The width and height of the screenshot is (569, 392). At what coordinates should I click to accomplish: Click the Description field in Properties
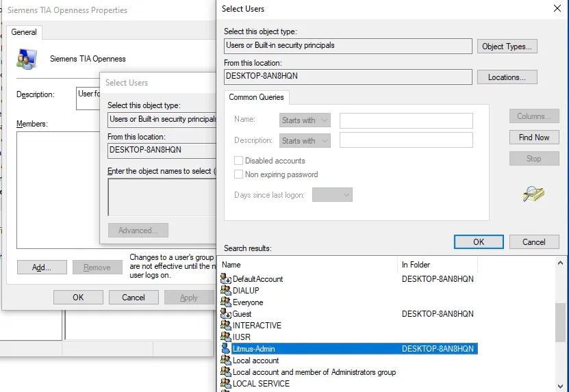click(x=88, y=99)
